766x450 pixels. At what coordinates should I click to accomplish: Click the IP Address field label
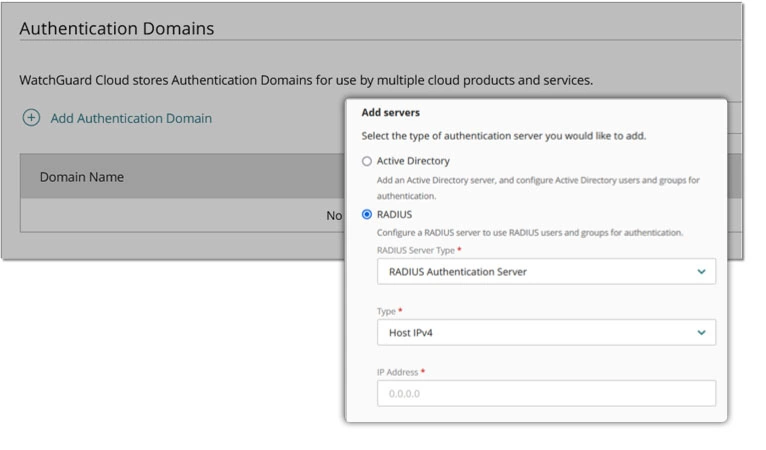tap(397, 372)
